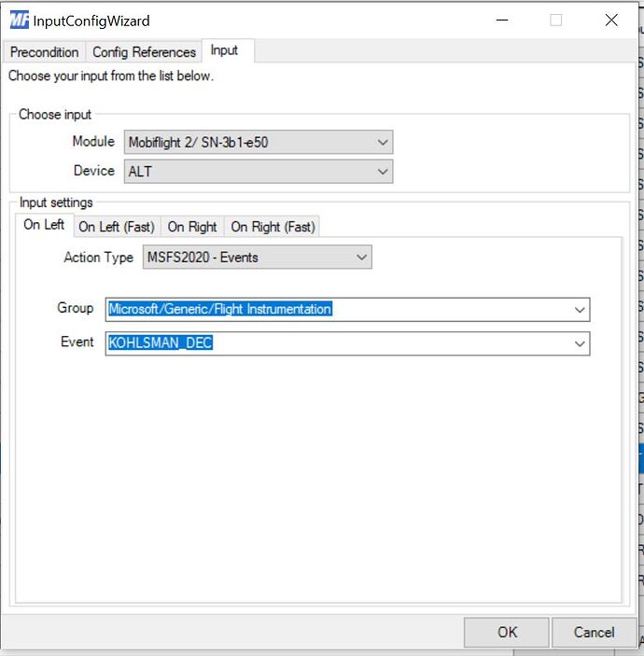This screenshot has width=644, height=656.
Task: Click the Group dropdown arrow
Action: 580,310
